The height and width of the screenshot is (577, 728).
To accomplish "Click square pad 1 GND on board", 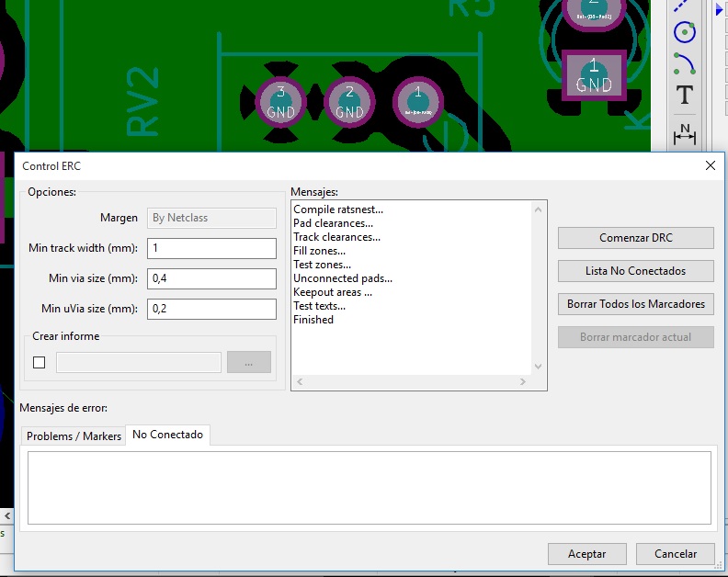I will (594, 75).
